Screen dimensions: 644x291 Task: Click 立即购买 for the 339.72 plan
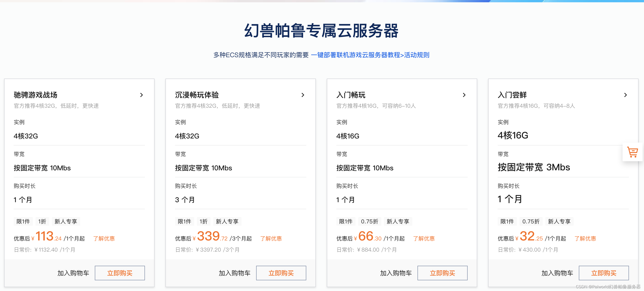click(x=281, y=273)
